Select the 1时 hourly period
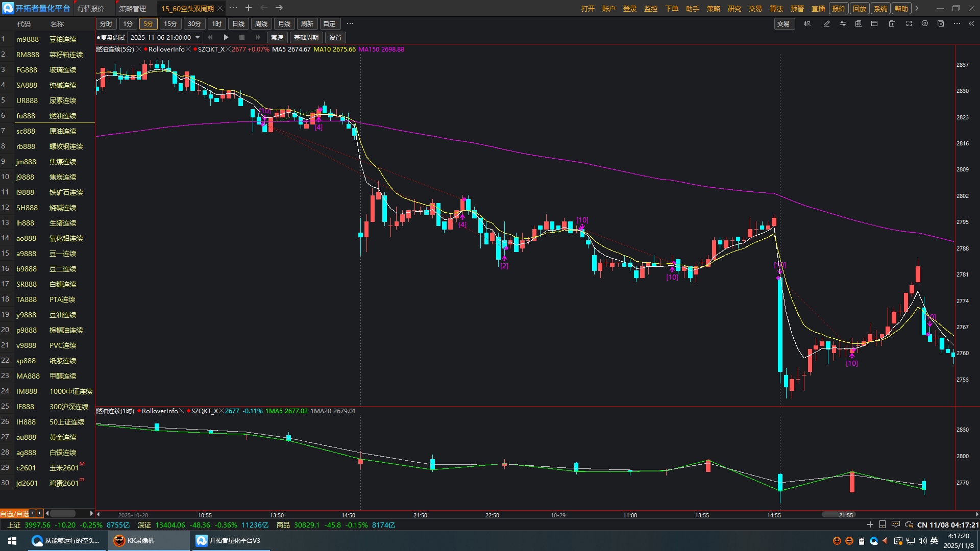980x551 pixels. pos(216,24)
